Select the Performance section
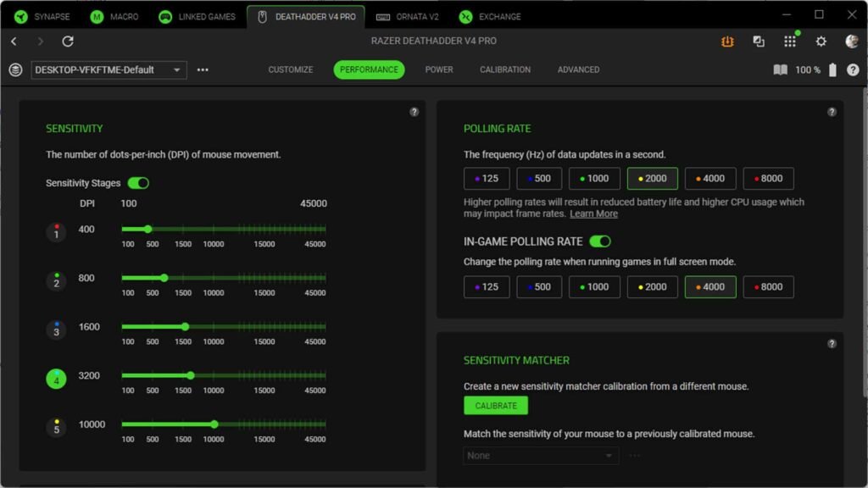This screenshot has width=868, height=488. 369,69
